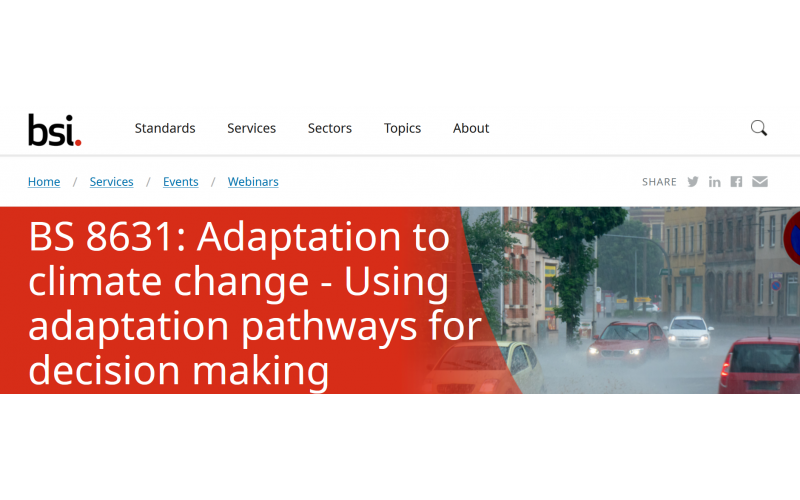Viewport: 800px width, 500px height.
Task: Share page via Twitter icon
Action: (x=692, y=182)
